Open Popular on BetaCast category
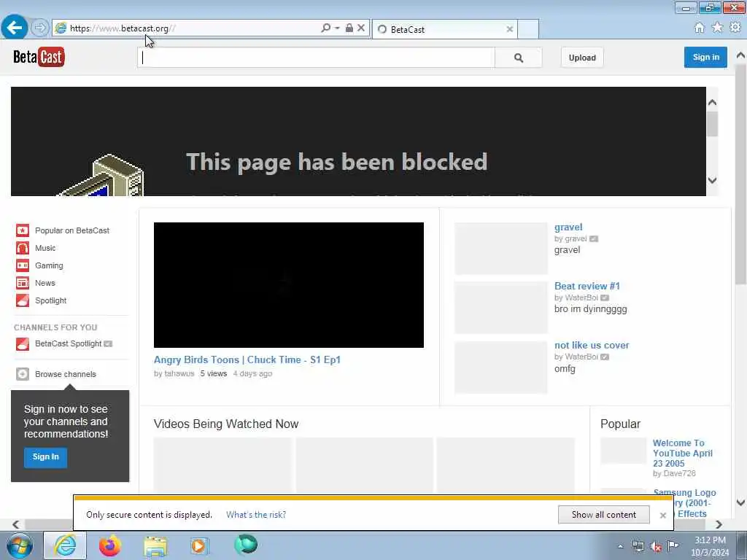The width and height of the screenshot is (747, 560). click(72, 230)
